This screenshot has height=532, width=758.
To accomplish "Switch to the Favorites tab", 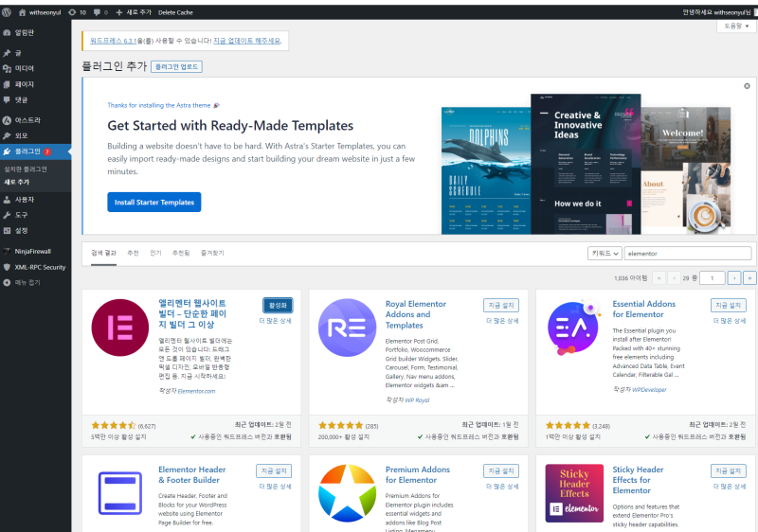I will tap(212, 253).
